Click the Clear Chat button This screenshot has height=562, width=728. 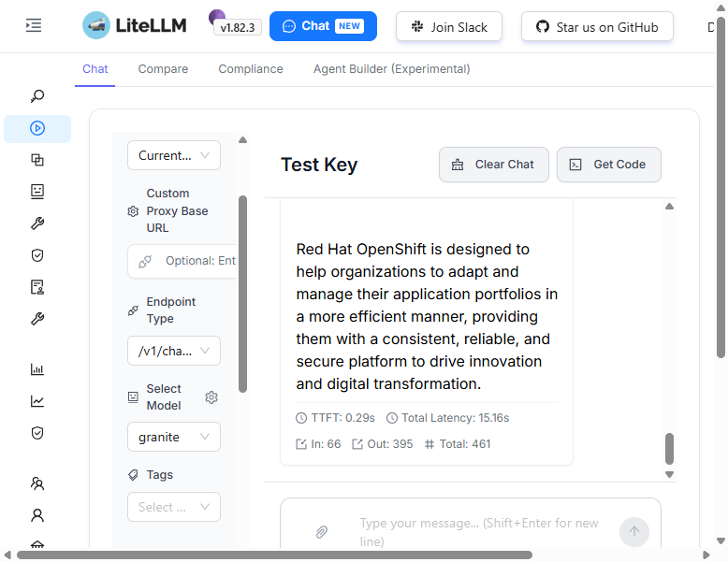point(493,165)
